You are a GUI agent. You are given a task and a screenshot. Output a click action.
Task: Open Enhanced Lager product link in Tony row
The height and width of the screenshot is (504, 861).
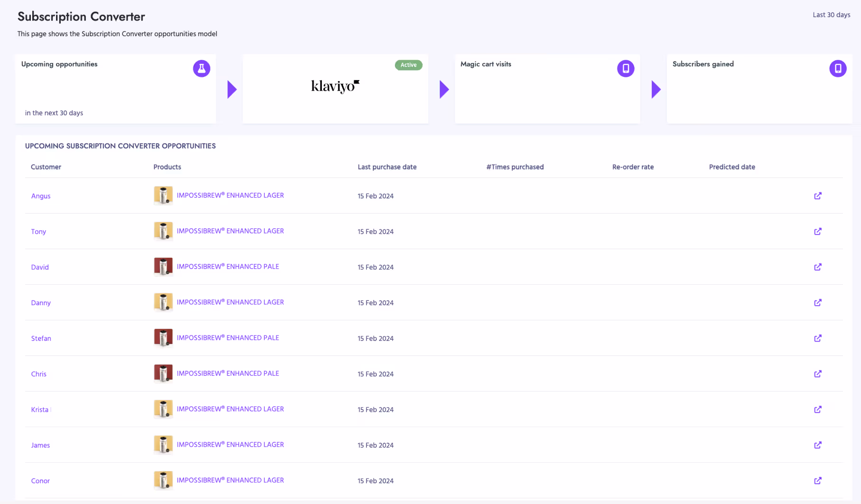point(230,231)
